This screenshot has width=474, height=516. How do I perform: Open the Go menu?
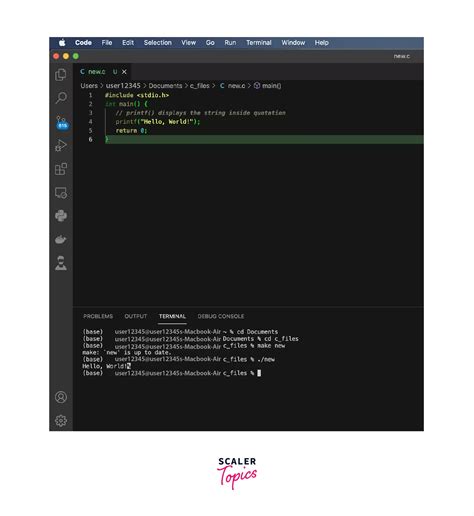(210, 43)
